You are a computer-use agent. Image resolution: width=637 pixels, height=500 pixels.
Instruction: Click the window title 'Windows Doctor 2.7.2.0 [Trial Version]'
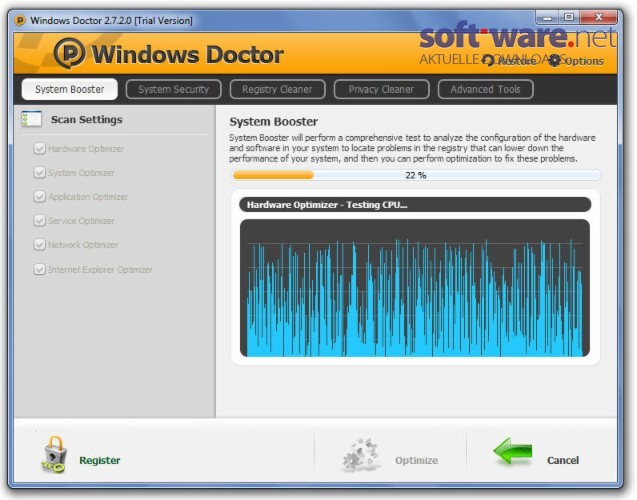click(111, 20)
